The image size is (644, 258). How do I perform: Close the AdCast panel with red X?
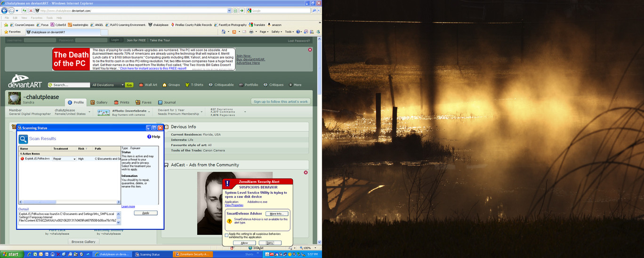306,172
